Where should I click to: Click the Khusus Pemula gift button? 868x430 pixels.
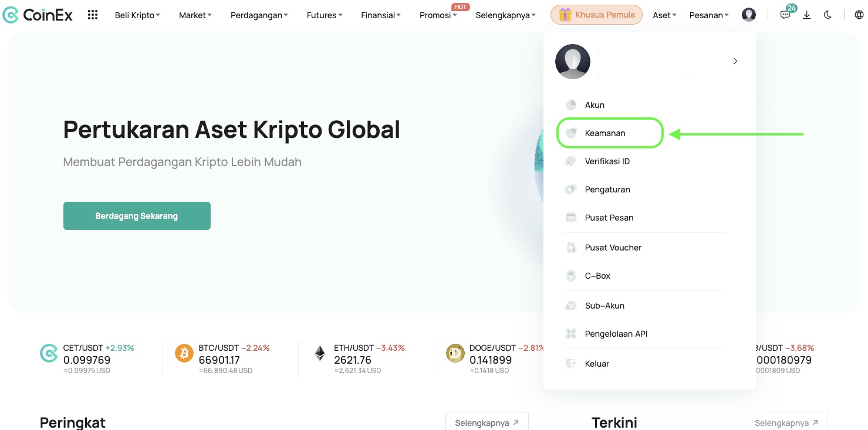coord(596,15)
